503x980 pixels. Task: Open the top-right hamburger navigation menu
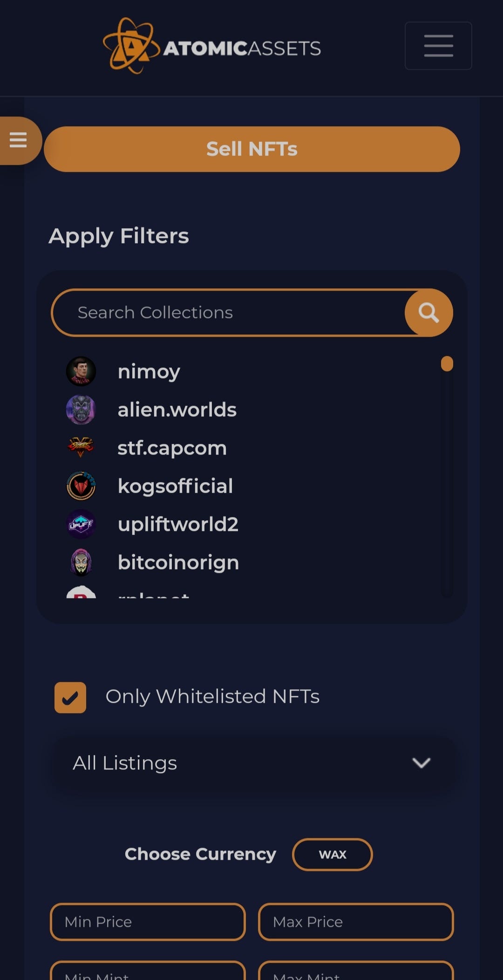coord(438,46)
